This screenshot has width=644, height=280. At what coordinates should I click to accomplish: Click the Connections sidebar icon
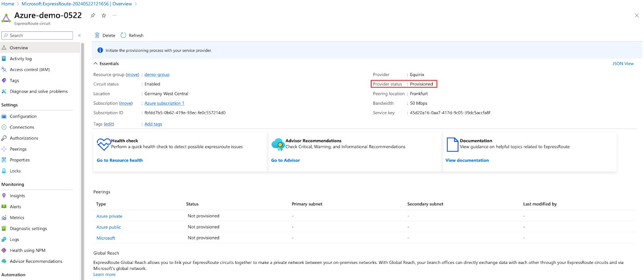pyautogui.click(x=4, y=127)
